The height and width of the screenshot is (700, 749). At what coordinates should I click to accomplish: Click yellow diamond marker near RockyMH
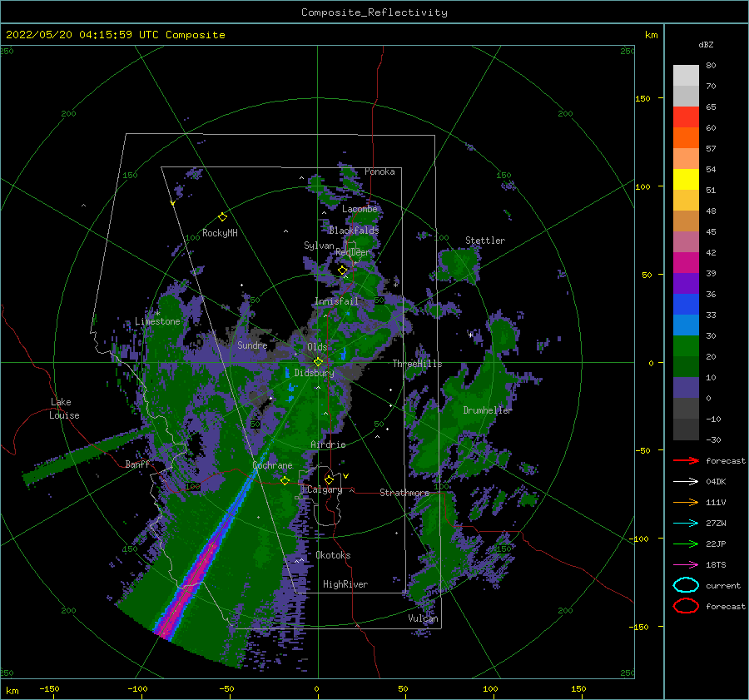pos(222,217)
